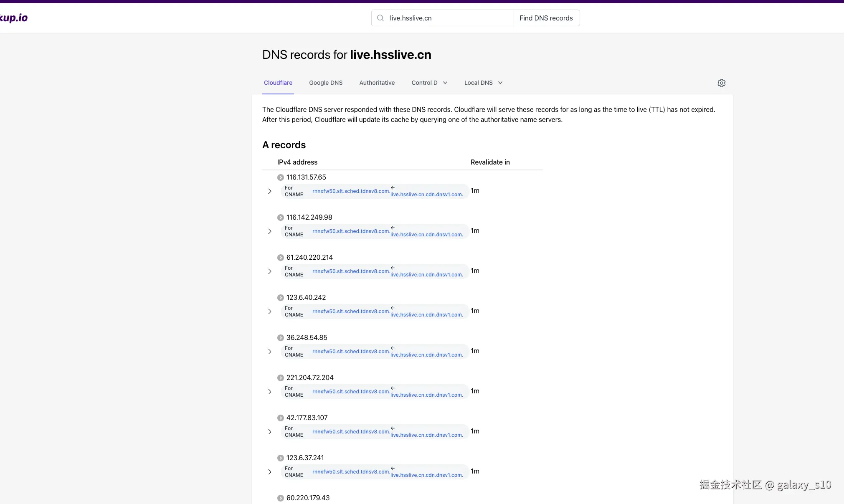
Task: Click the round icon beside 42.177.83.107
Action: [281, 418]
